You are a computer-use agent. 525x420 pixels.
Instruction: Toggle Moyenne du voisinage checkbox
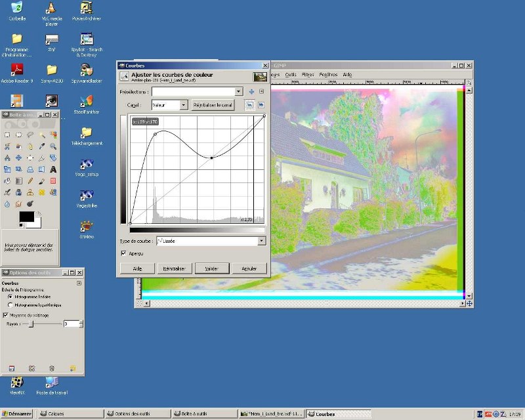point(6,315)
